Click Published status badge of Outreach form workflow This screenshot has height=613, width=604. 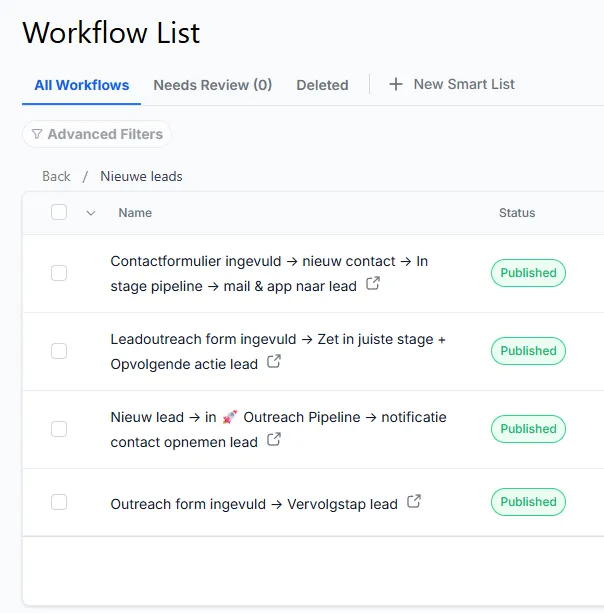[x=528, y=502]
